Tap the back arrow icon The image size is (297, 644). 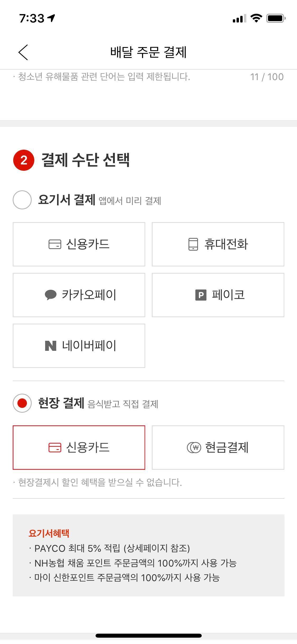(x=23, y=52)
